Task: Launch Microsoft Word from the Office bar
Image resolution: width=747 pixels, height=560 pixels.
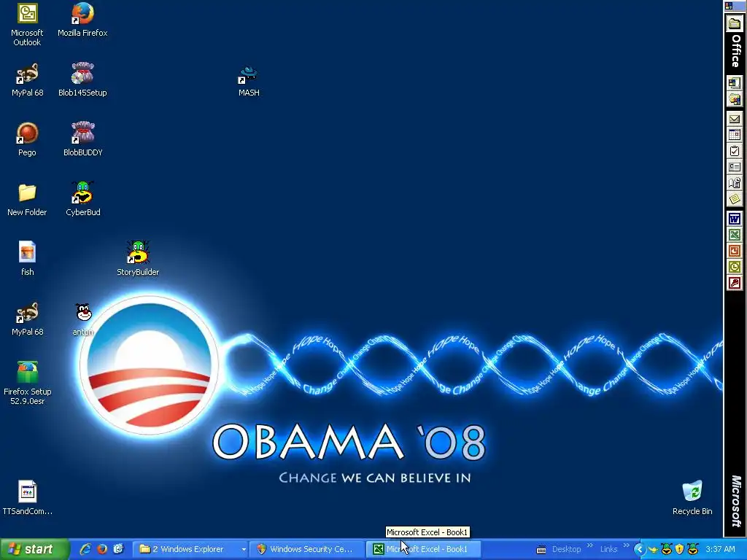Action: pos(734,219)
